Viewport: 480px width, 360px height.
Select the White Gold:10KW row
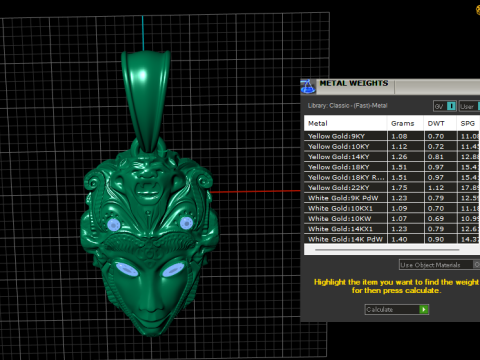pyautogui.click(x=392, y=219)
